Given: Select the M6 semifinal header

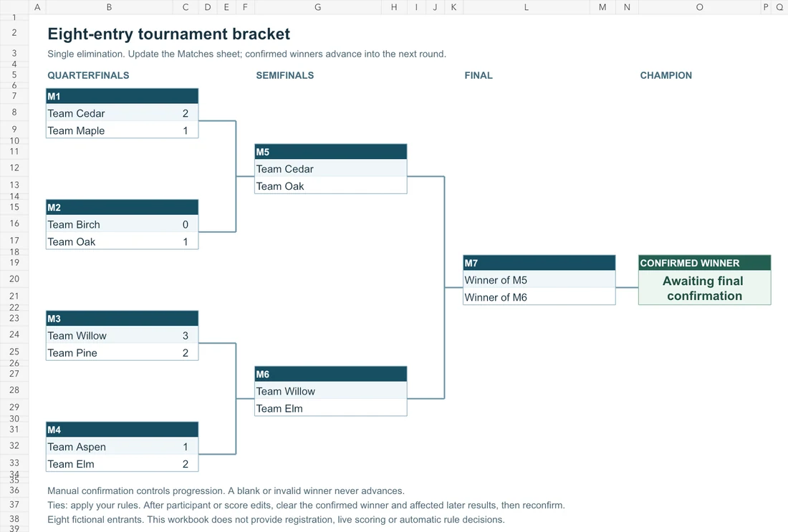Looking at the screenshot, I should pos(331,374).
